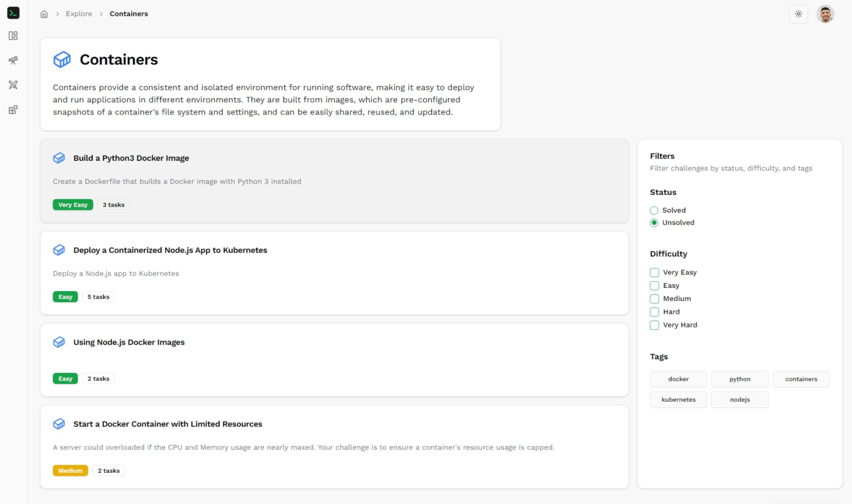Open the Build a Python3 Docker Image challenge
This screenshot has width=852, height=504.
(131, 158)
